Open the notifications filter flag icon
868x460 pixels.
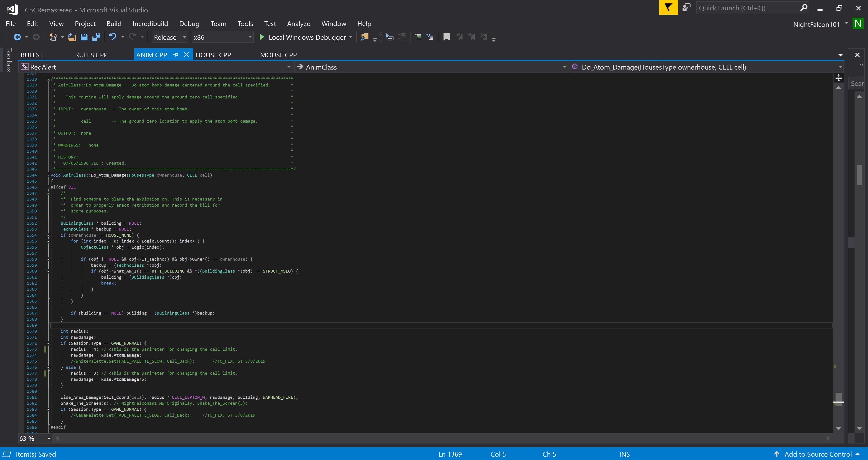point(668,7)
